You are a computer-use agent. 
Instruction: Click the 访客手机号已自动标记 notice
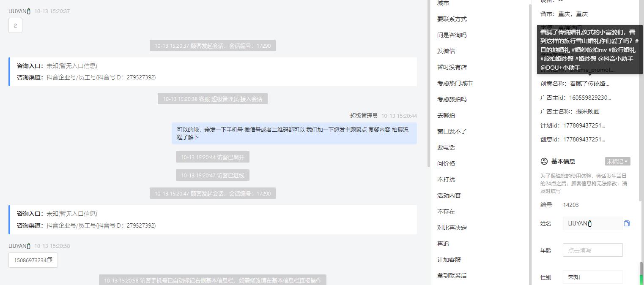coord(213,280)
